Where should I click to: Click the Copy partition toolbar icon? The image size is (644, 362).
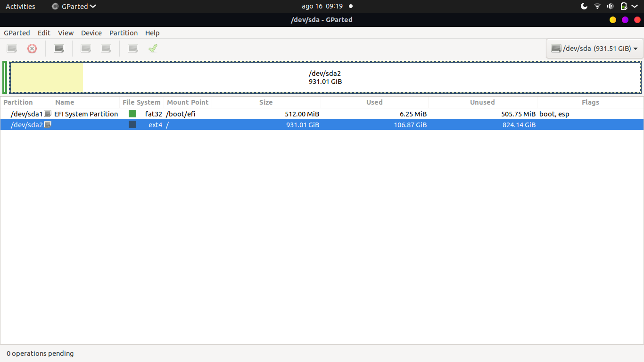(86, 49)
